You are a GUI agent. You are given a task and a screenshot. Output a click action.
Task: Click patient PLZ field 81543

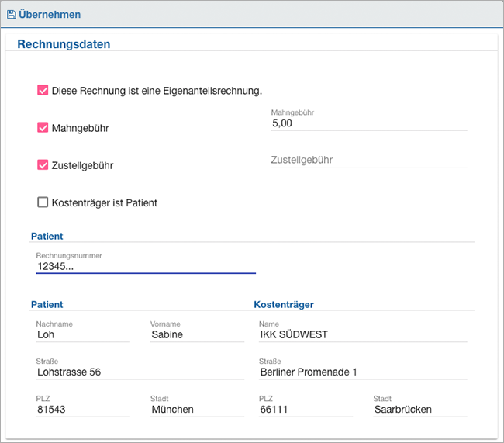(x=83, y=409)
